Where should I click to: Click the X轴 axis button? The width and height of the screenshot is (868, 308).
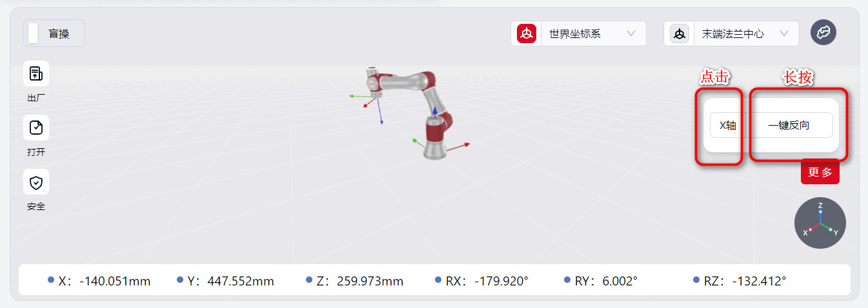click(x=727, y=126)
